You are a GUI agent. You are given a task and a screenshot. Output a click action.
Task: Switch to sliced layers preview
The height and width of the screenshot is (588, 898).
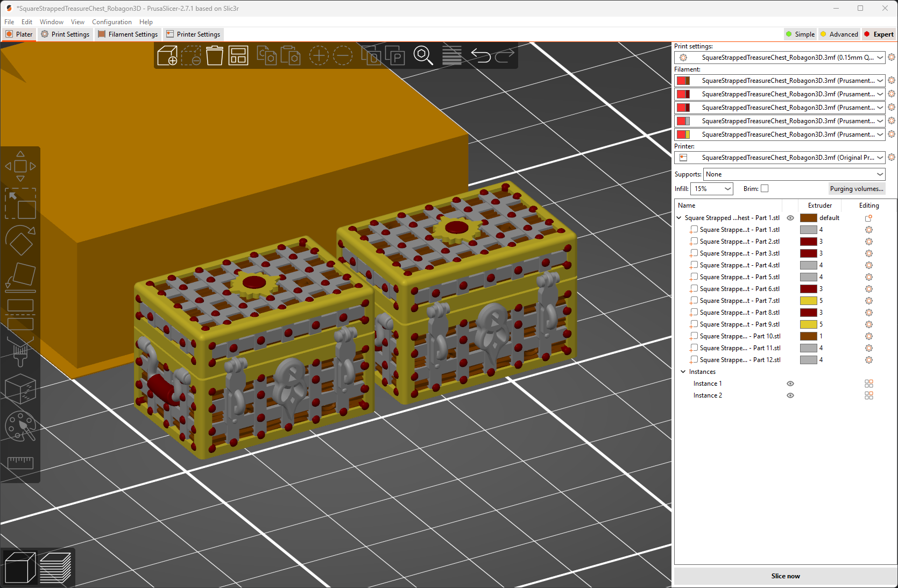(x=55, y=568)
